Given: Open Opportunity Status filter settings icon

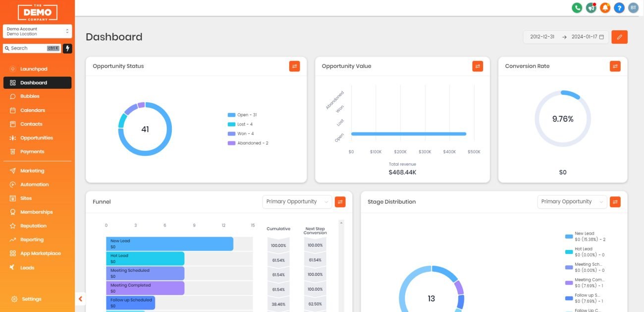Looking at the screenshot, I should pyautogui.click(x=295, y=66).
